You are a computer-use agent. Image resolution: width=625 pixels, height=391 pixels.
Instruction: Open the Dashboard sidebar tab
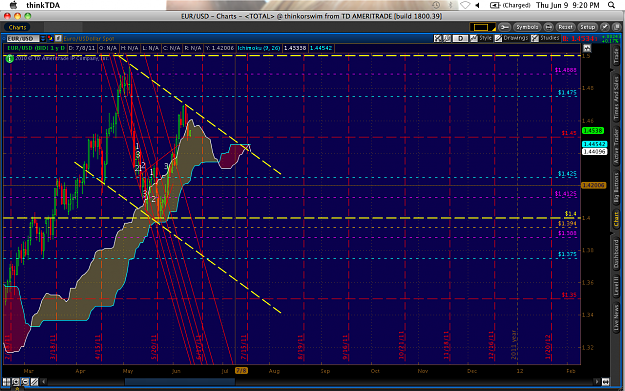[x=617, y=254]
